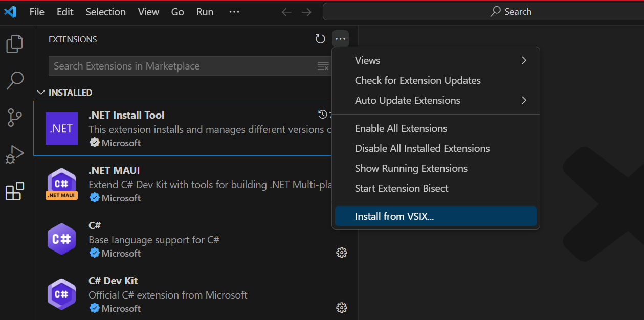Open the View menu
644x320 pixels.
coord(148,12)
